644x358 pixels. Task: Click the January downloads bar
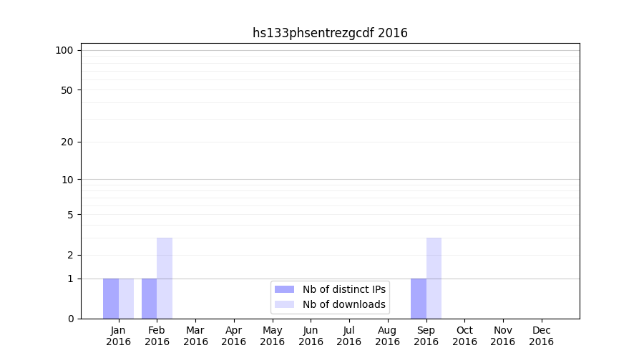point(126,299)
